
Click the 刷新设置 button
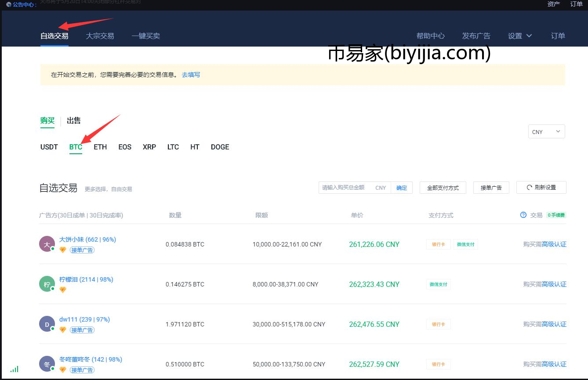click(x=541, y=188)
